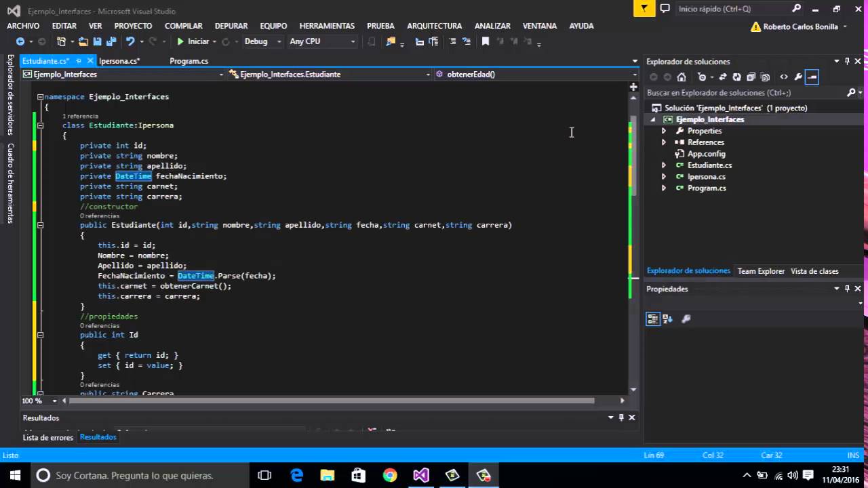
Task: Switch to the Program.cs editor tab
Action: pos(189,61)
